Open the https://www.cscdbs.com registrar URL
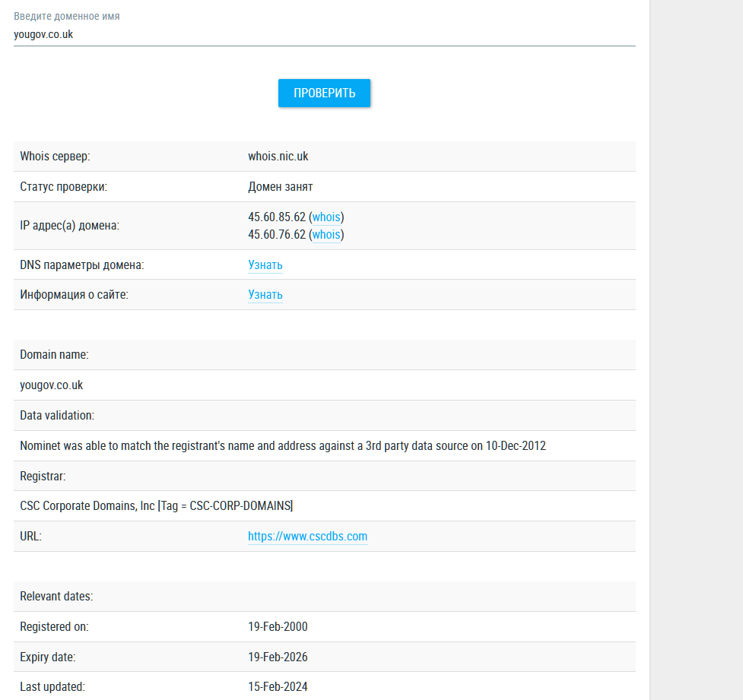 (307, 537)
